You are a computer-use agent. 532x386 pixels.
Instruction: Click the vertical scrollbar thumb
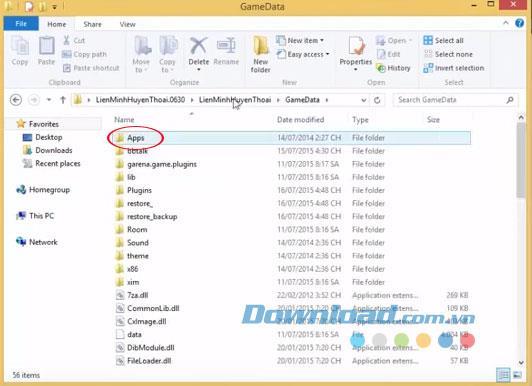(x=521, y=159)
